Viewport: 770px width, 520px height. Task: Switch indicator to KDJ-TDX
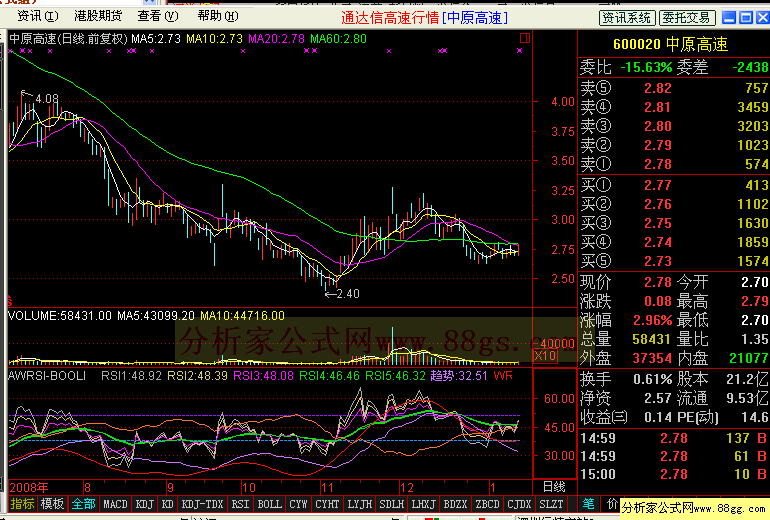click(x=202, y=504)
